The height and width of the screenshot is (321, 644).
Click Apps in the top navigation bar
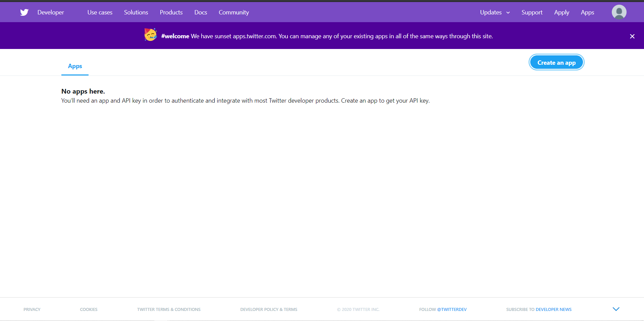pos(587,12)
